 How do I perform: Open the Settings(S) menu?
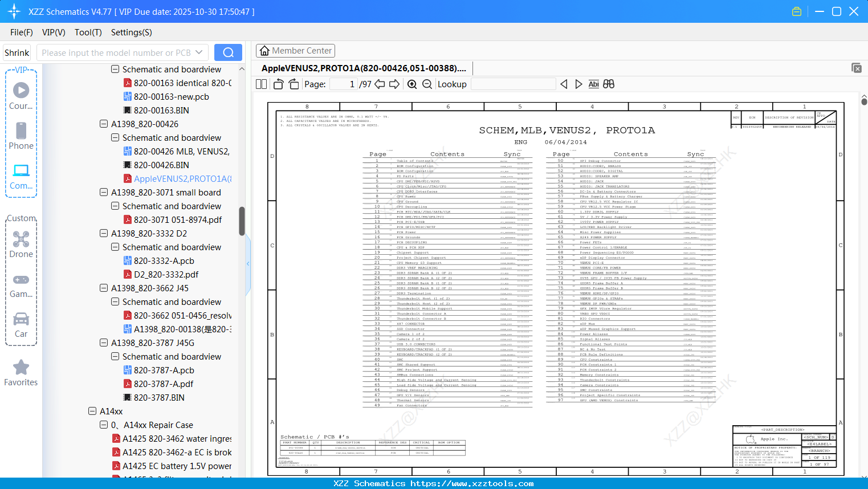(132, 32)
